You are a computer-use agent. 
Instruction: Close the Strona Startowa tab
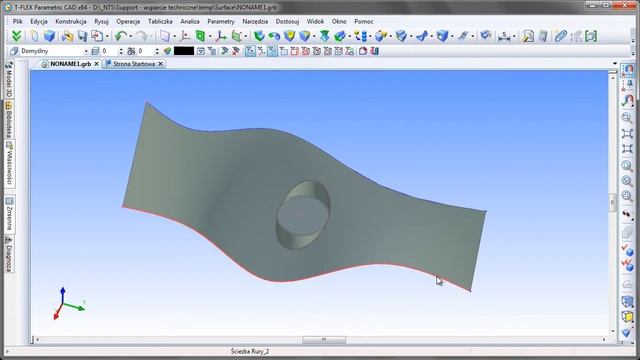coord(161,64)
